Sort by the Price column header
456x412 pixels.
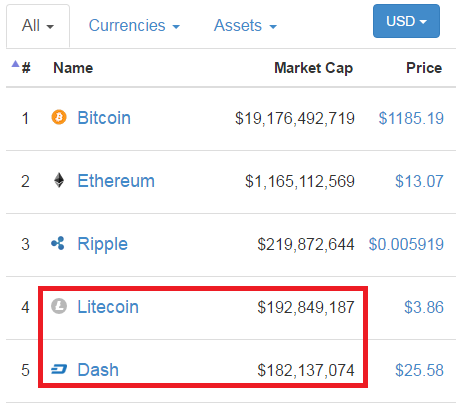pyautogui.click(x=424, y=68)
